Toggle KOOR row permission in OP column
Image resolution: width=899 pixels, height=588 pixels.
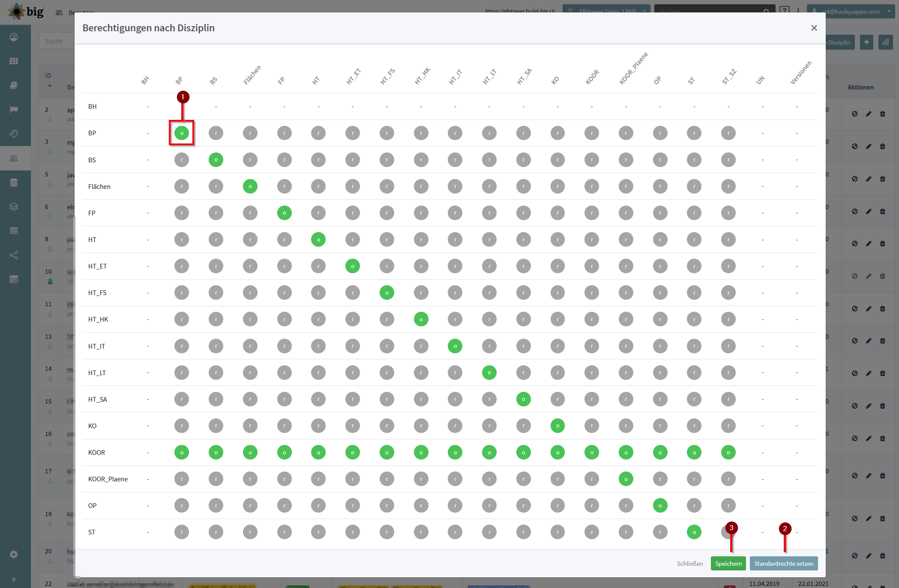(660, 452)
